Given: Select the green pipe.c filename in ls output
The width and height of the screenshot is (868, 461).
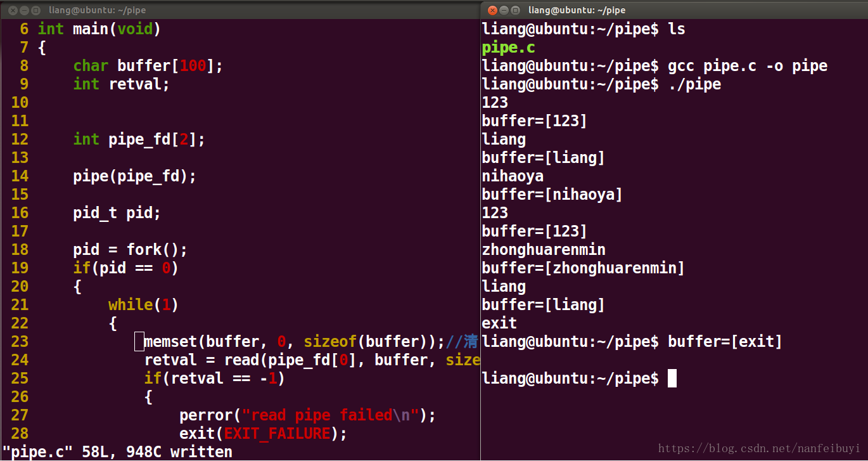Looking at the screenshot, I should (x=507, y=47).
